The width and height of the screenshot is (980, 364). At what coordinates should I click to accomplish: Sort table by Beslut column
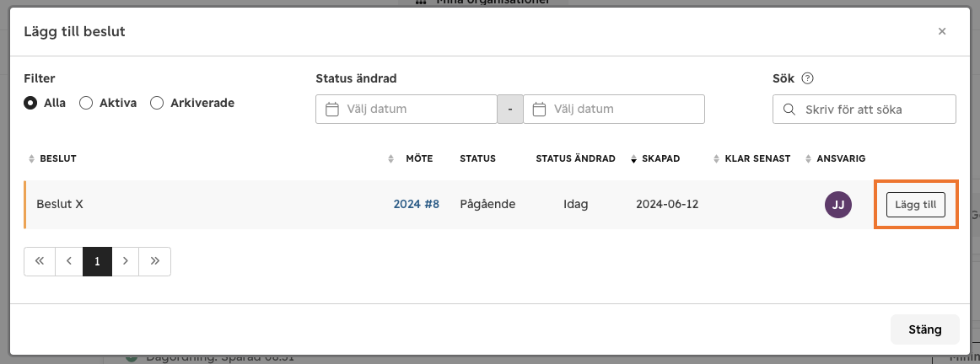click(x=52, y=158)
